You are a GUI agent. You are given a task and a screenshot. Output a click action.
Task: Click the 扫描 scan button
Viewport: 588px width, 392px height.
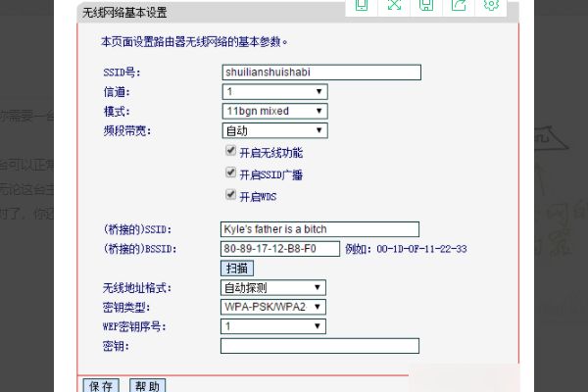point(237,269)
